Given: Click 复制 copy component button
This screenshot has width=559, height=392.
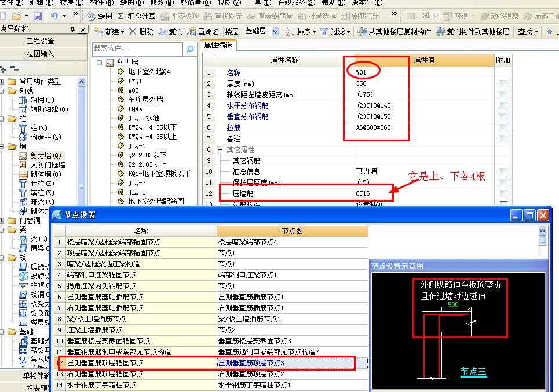Looking at the screenshot, I should click(x=170, y=32).
